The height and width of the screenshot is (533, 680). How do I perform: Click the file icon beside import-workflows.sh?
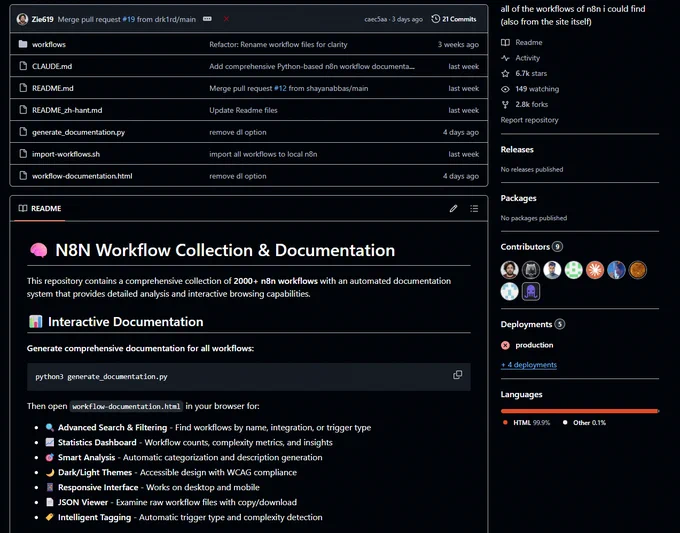pos(23,154)
